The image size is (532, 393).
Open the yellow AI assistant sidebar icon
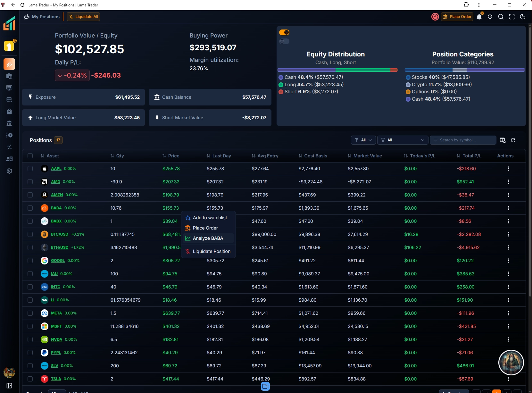click(9, 46)
